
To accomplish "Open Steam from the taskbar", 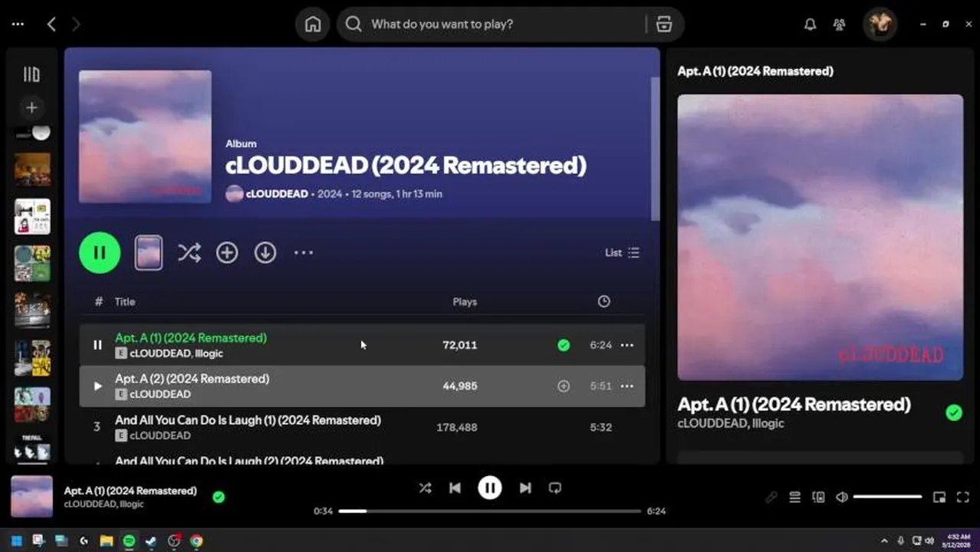I will point(151,541).
